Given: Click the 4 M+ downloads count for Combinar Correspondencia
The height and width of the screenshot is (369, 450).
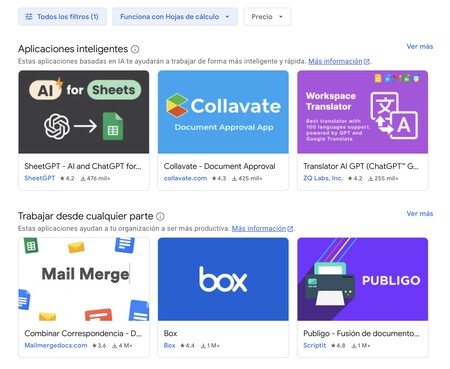Looking at the screenshot, I should click(122, 346).
